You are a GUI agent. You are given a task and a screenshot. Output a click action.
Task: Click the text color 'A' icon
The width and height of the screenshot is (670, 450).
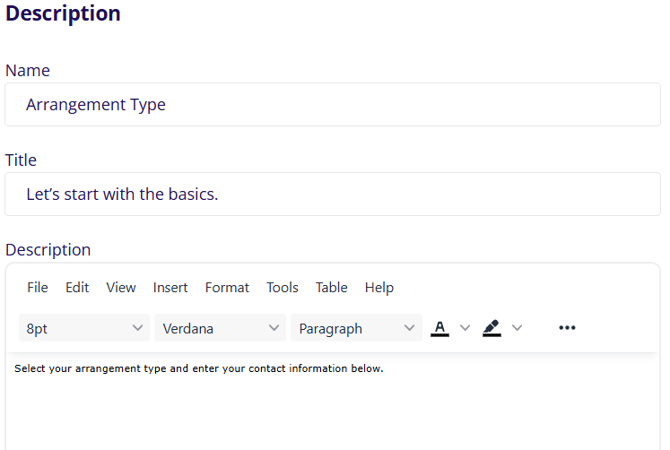tap(440, 328)
